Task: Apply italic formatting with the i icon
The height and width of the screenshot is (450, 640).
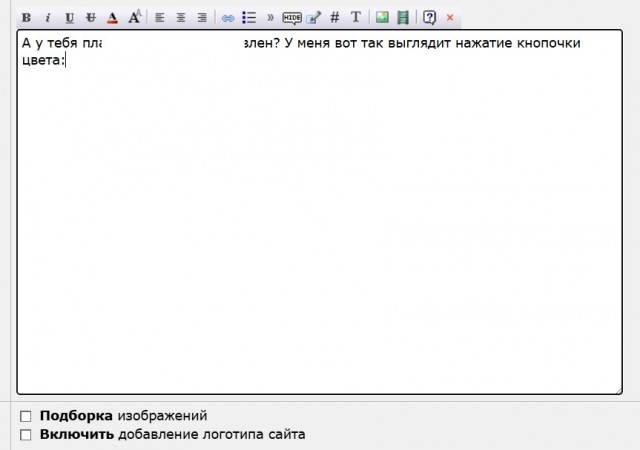Action: click(48, 18)
